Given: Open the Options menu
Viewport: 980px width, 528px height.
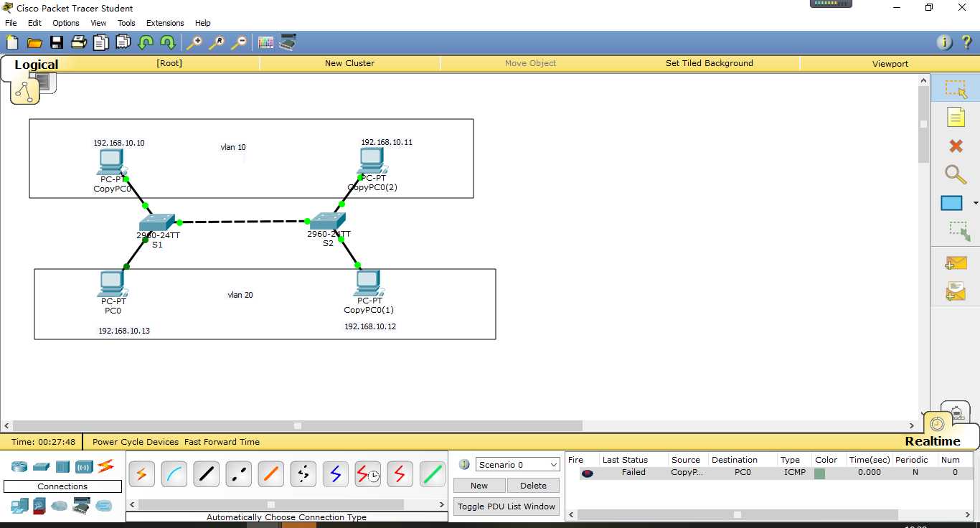Looking at the screenshot, I should coord(66,23).
